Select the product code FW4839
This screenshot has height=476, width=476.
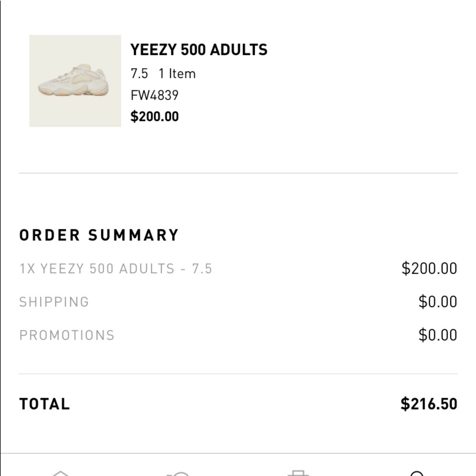coord(154,95)
